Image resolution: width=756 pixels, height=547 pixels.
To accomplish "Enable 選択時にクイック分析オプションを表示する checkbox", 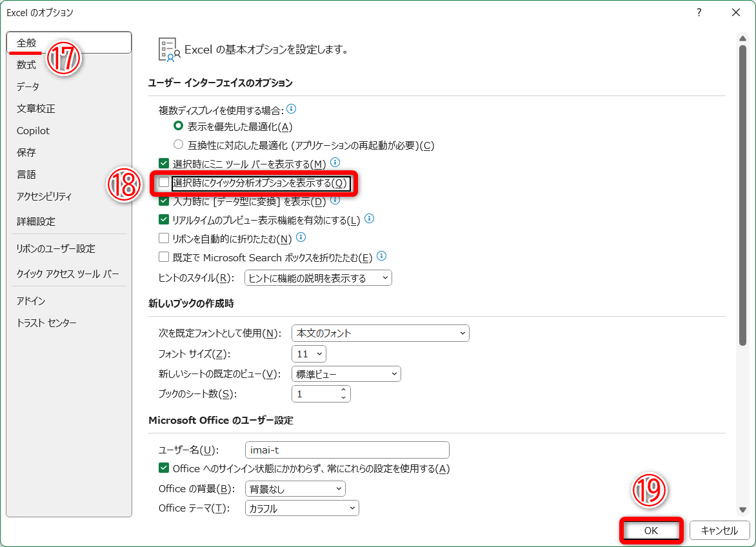I will [163, 183].
